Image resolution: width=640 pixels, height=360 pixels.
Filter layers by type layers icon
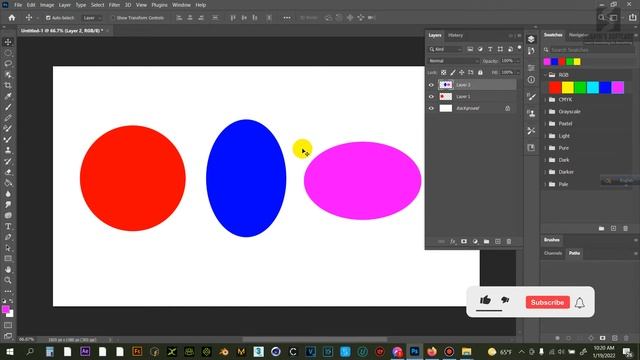[490, 49]
